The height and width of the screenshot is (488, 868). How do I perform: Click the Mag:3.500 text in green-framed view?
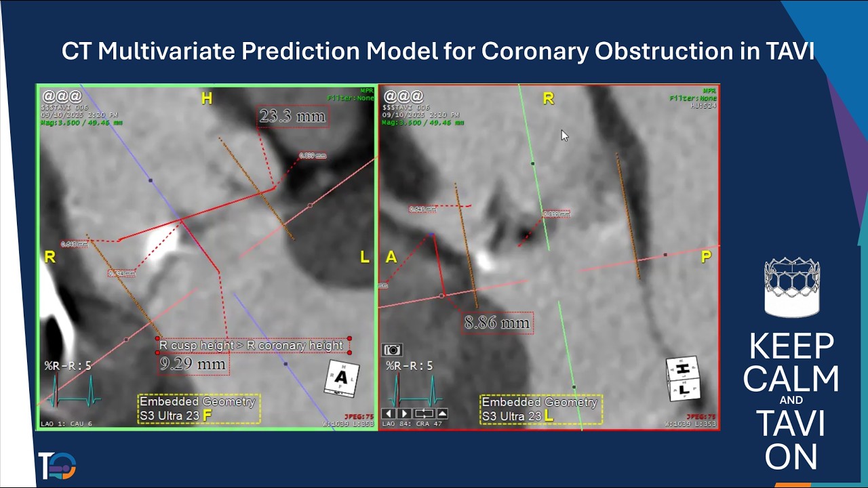[x=83, y=123]
